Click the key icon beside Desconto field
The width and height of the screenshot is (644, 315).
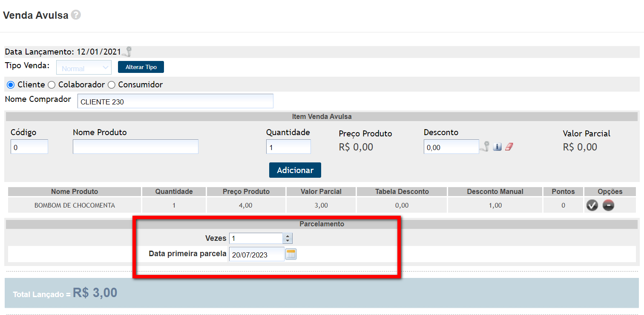click(485, 147)
